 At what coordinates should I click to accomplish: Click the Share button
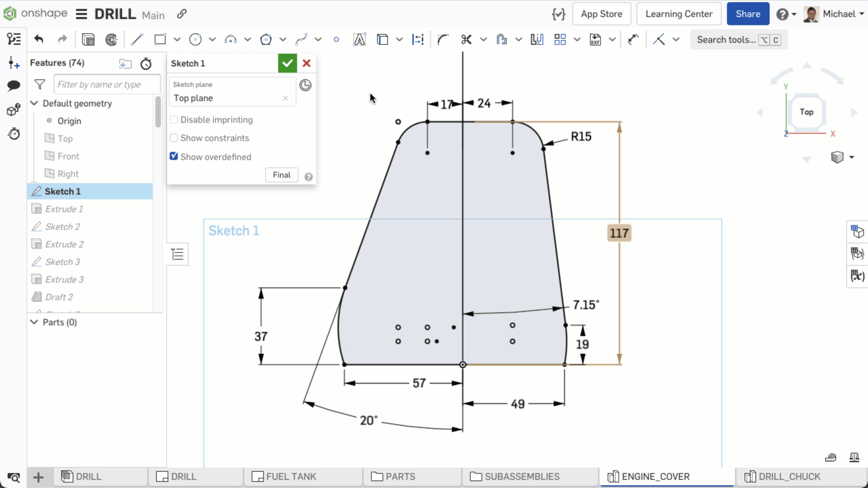pyautogui.click(x=748, y=14)
